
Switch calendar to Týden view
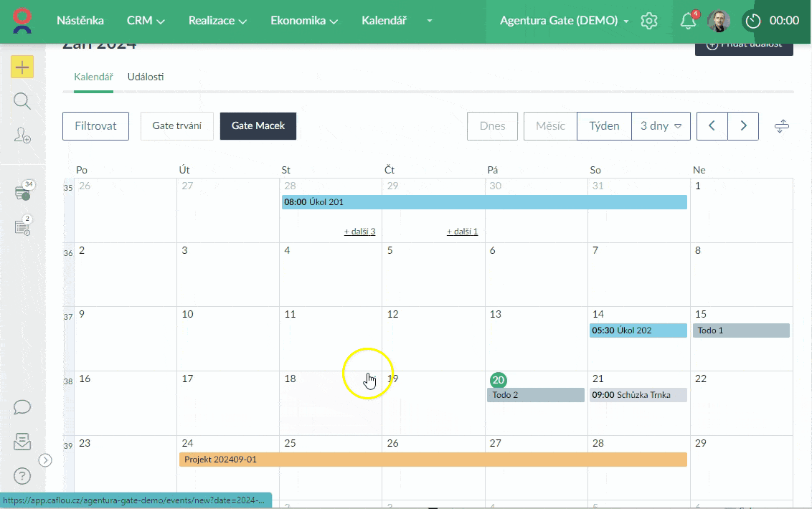click(604, 125)
